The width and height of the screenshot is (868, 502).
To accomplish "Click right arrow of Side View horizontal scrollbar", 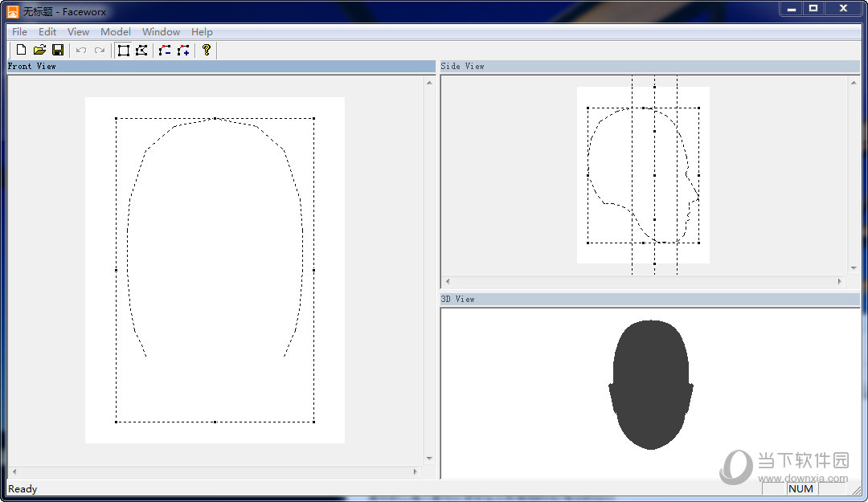I will tap(840, 282).
